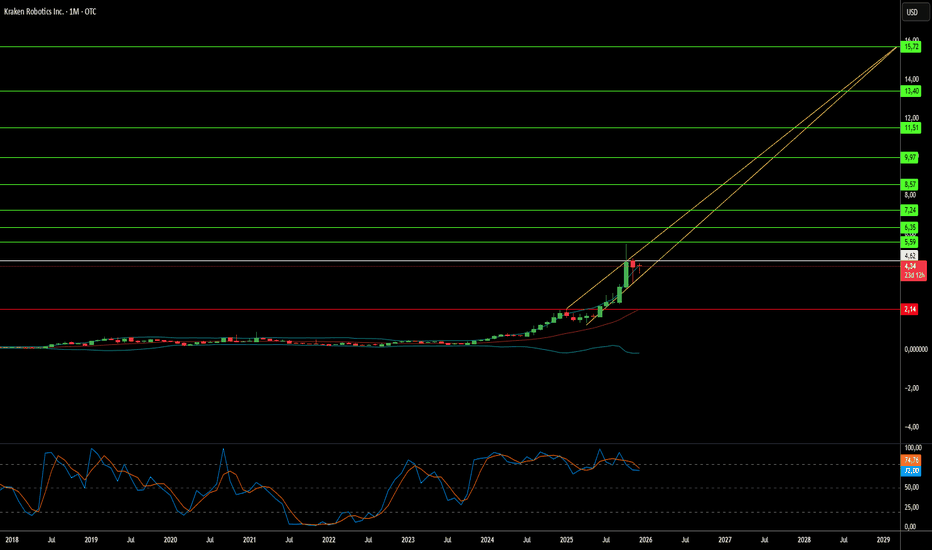Select the 15,72 green price label
The height and width of the screenshot is (550, 932).
point(911,46)
